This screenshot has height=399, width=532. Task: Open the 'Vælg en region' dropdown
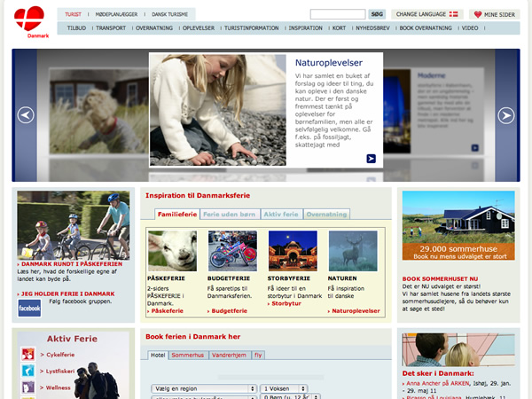point(203,388)
